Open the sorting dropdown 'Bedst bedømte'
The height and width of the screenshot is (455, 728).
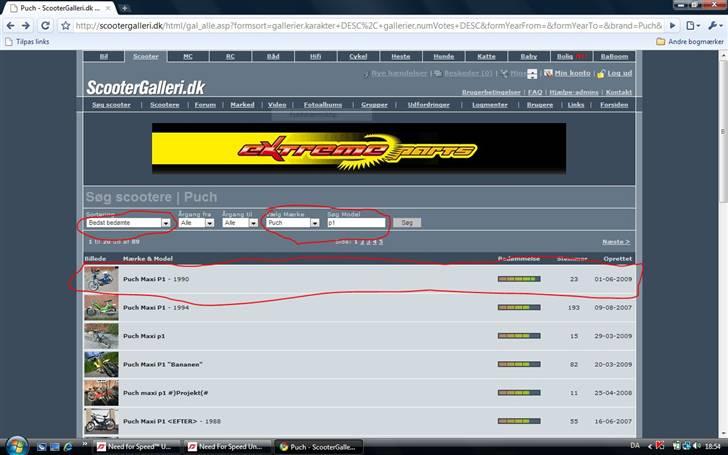coord(128,223)
